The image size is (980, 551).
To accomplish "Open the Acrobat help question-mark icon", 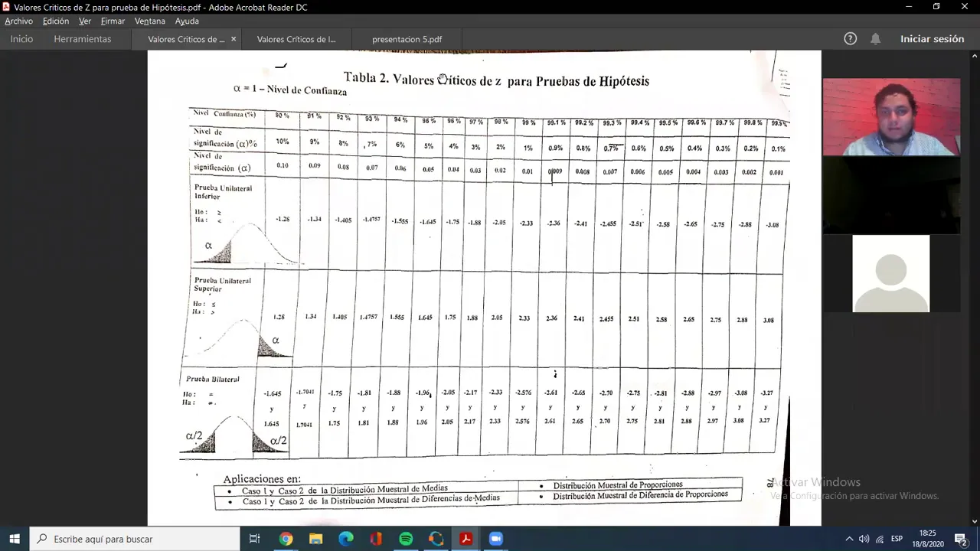I will tap(850, 39).
